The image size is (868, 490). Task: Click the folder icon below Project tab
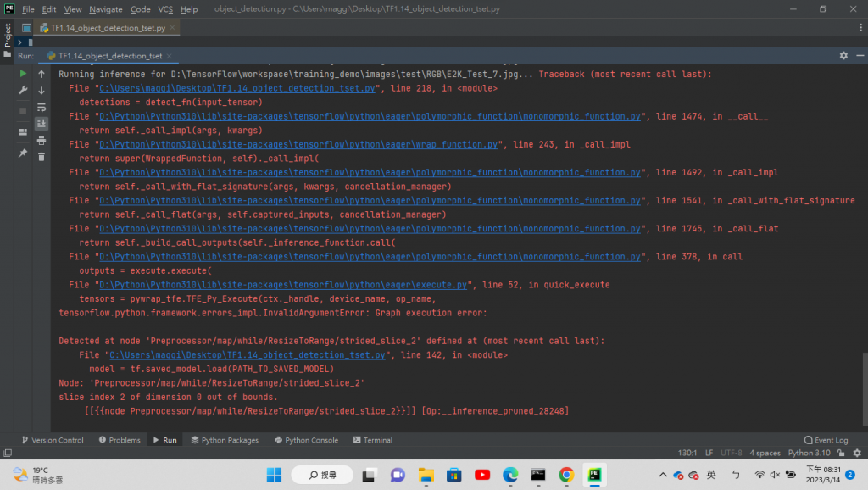tap(7, 54)
